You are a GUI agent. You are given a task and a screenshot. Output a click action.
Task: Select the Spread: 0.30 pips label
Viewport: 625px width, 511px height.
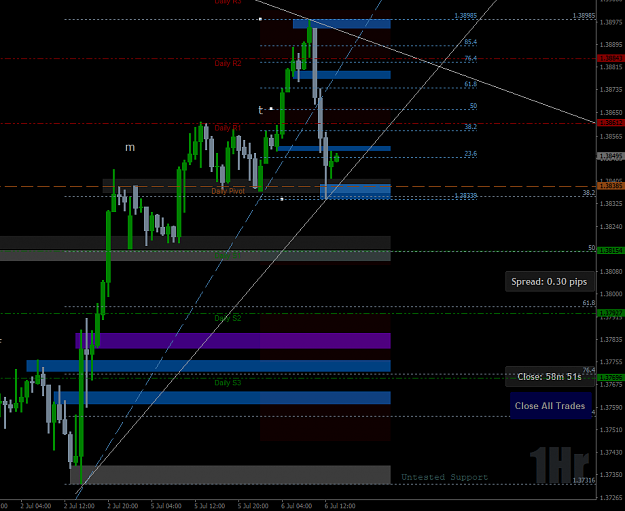[x=549, y=282]
